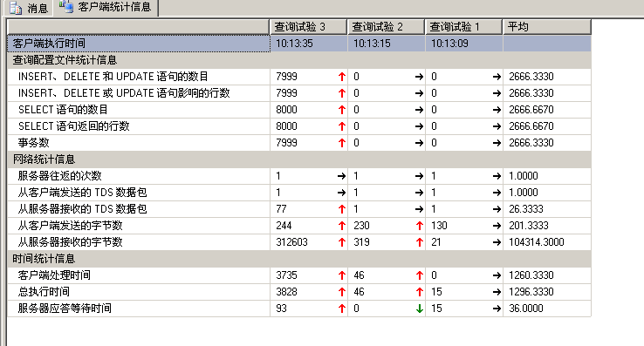Image resolution: width=644 pixels, height=346 pixels.
Task: Click the INSERT、DELETE 和 UPDATE 语句的数目 row
Action: click(x=299, y=77)
